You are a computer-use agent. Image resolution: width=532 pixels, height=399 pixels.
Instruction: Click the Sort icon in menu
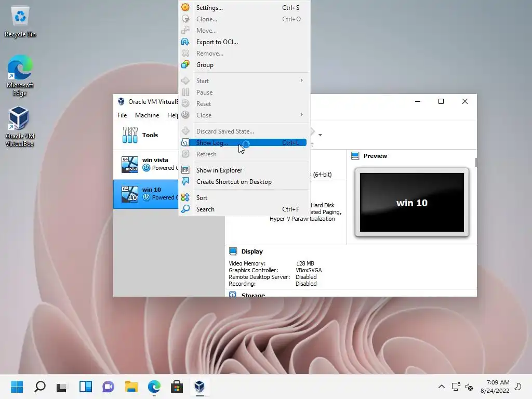click(185, 197)
